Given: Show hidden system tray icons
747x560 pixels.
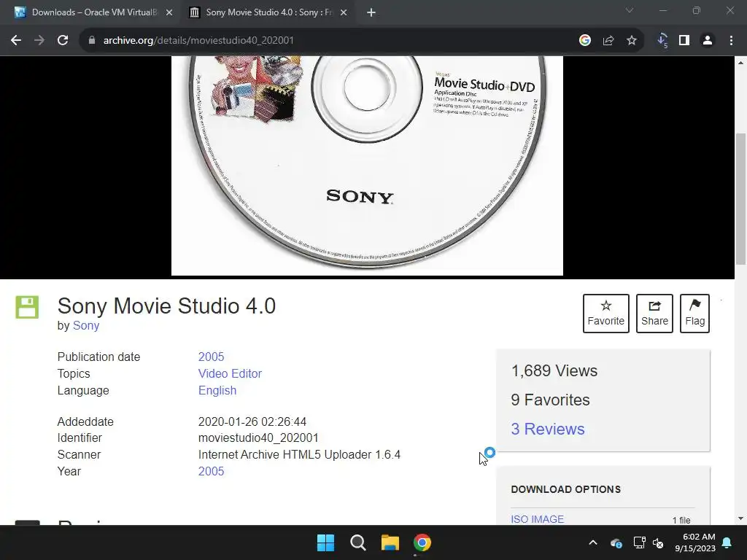Looking at the screenshot, I should (x=593, y=542).
